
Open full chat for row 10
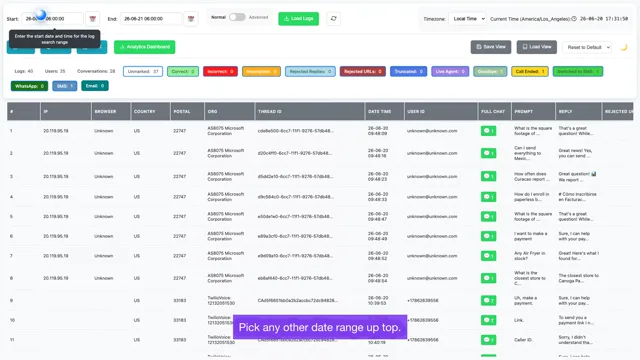489,320
